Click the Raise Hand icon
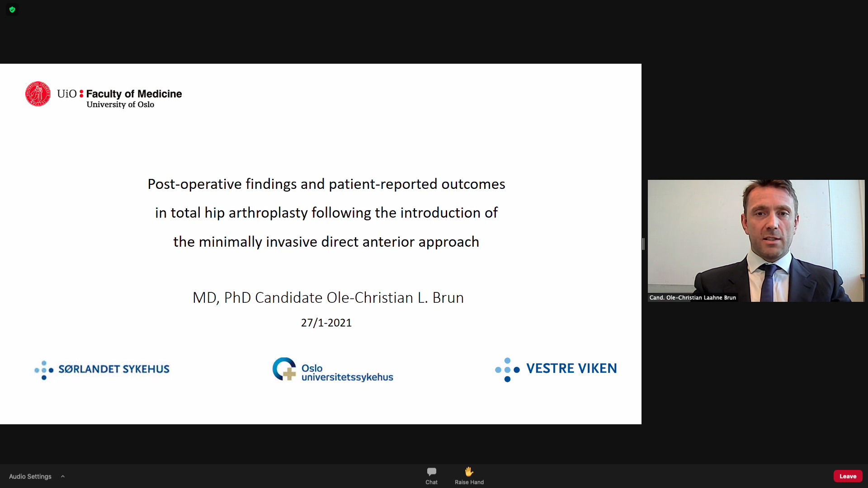The image size is (868, 488). tap(469, 472)
